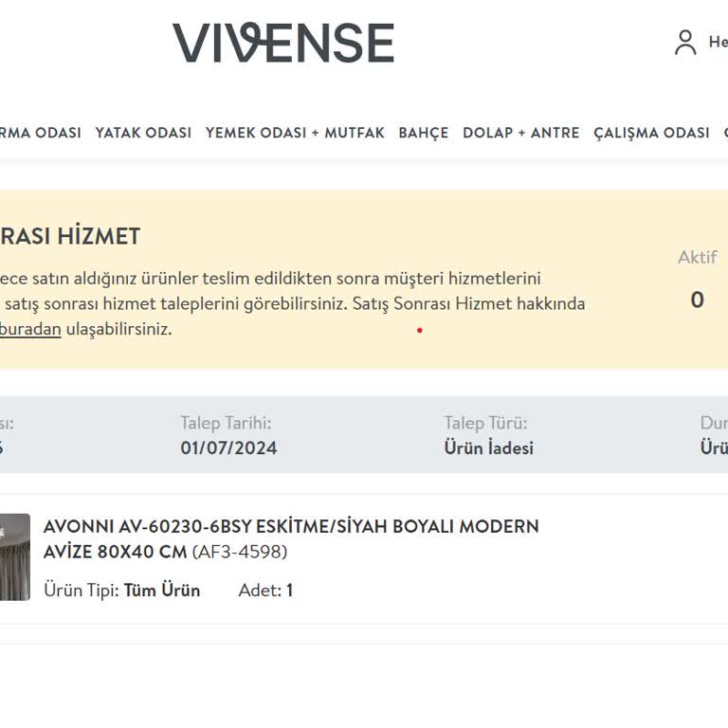Open the Avonni AV-60230-6BSY product title
This screenshot has width=728, height=728.
[291, 539]
